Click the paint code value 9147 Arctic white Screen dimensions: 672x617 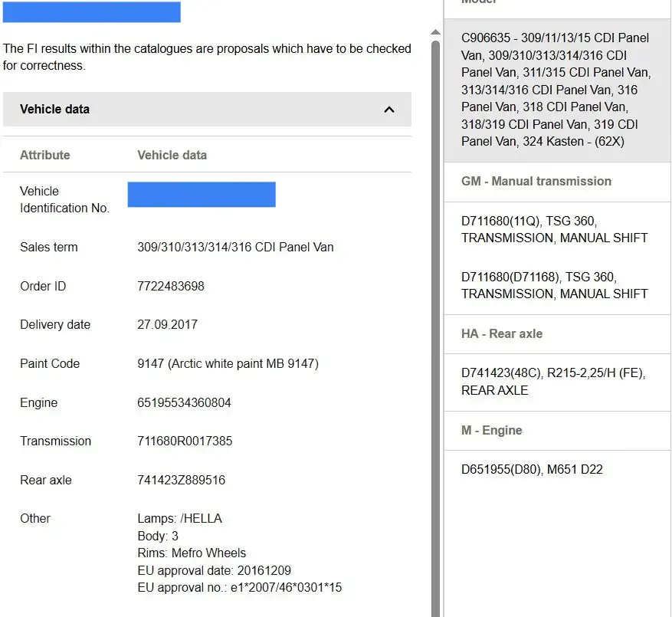(x=228, y=363)
